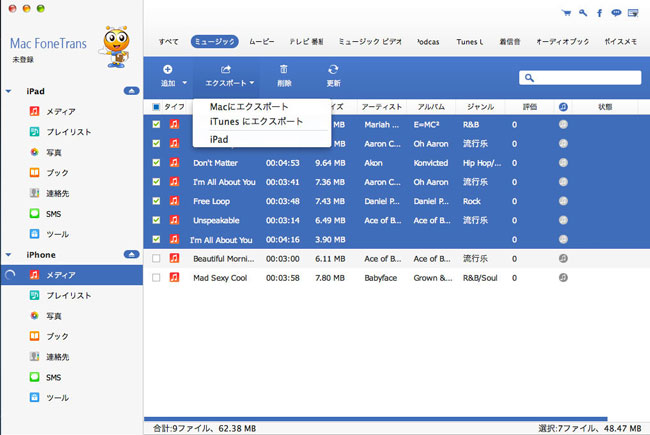Switch to ミュージック ビデオ tab
This screenshot has height=435, width=650.
370,41
